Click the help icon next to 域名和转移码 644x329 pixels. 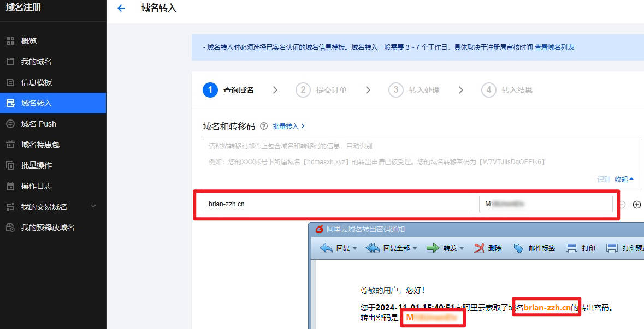(x=264, y=127)
